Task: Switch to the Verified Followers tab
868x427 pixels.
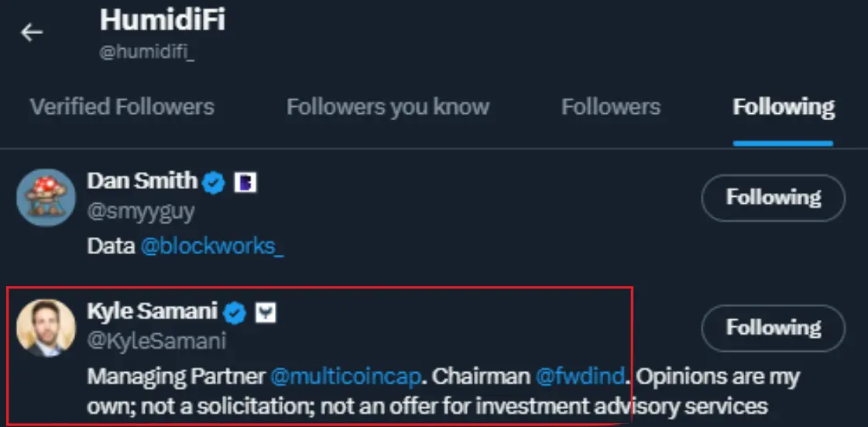Action: tap(122, 107)
